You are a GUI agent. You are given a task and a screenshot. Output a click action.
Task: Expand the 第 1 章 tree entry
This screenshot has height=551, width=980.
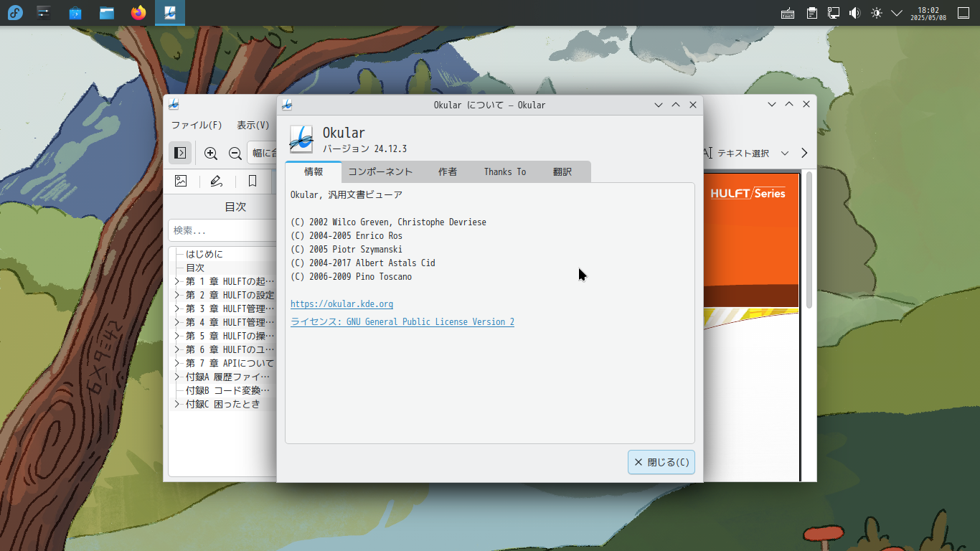tap(177, 282)
